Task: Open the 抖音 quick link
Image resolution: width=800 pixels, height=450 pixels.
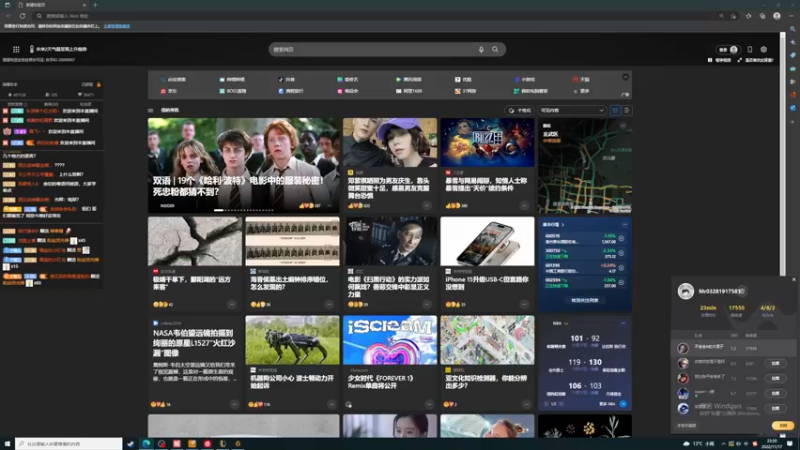Action: [287, 80]
